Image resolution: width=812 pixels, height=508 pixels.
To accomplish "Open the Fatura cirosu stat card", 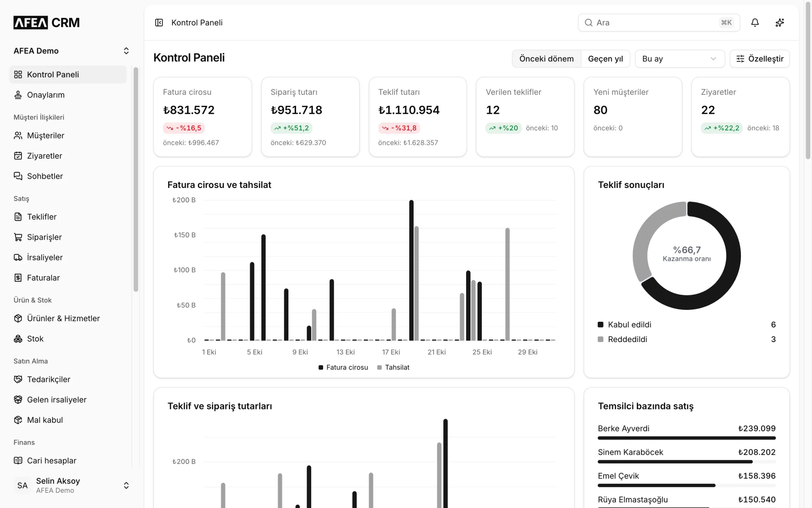I will click(x=203, y=117).
